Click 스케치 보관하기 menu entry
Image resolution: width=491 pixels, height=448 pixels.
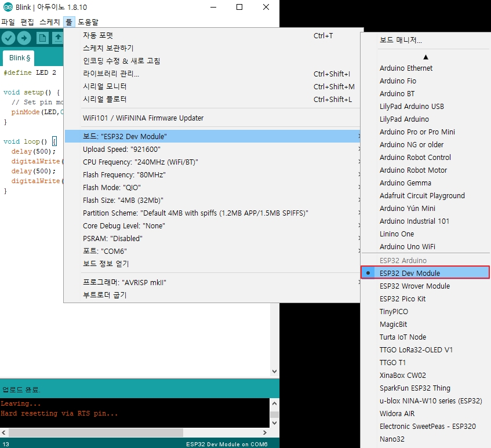212,48
